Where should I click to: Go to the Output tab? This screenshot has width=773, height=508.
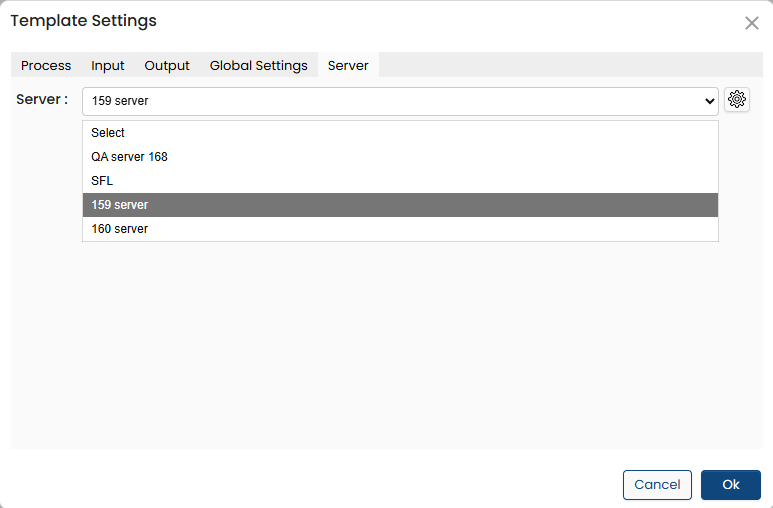tap(167, 66)
